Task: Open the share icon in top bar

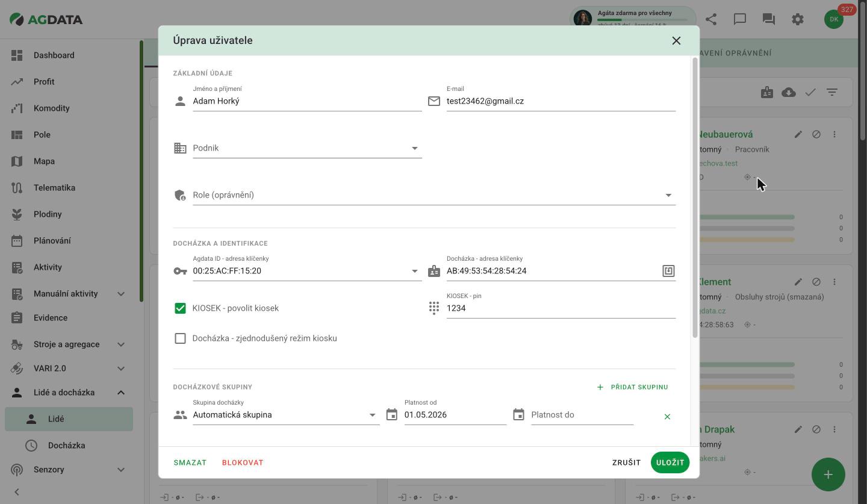Action: coord(711,19)
